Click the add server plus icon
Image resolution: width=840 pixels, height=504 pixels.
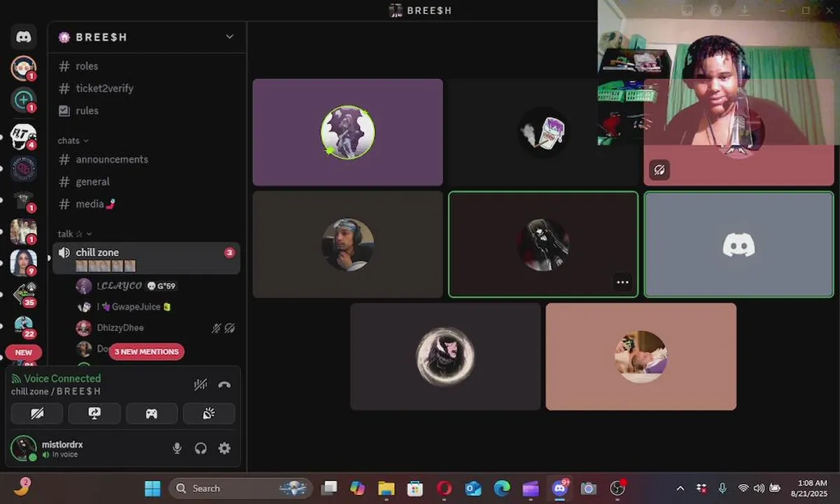point(24,99)
